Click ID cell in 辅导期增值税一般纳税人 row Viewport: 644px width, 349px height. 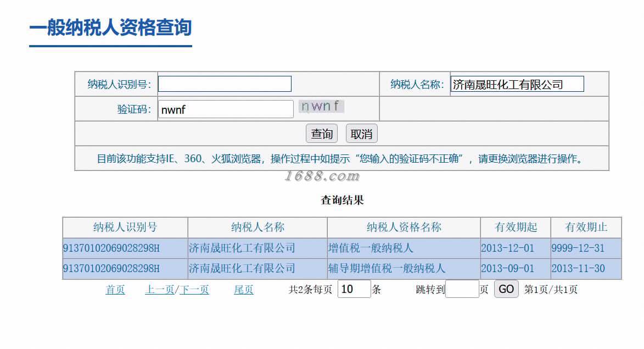pyautogui.click(x=125, y=269)
